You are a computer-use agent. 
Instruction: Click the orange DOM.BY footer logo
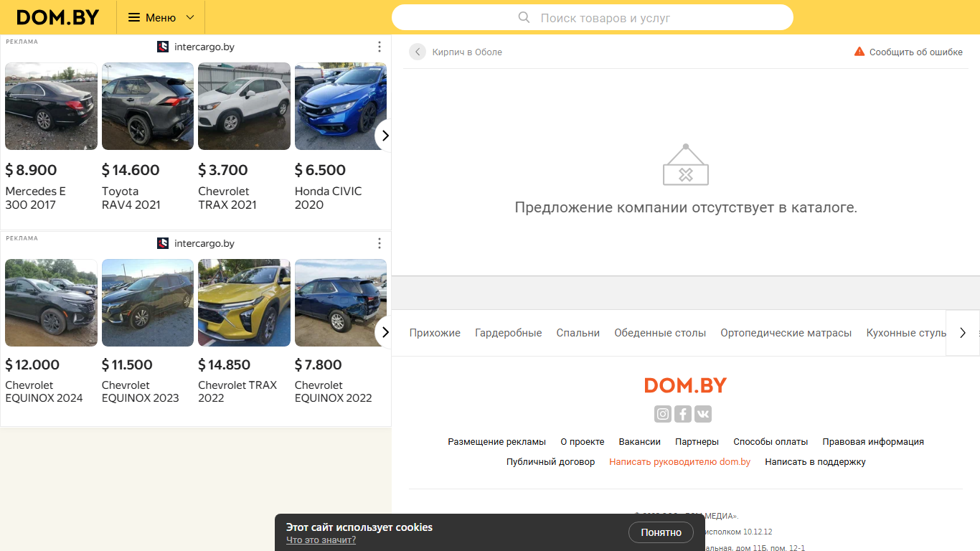pyautogui.click(x=686, y=385)
